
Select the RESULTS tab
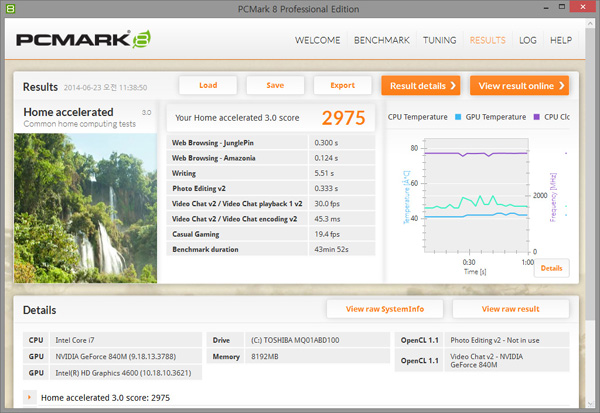tap(488, 41)
